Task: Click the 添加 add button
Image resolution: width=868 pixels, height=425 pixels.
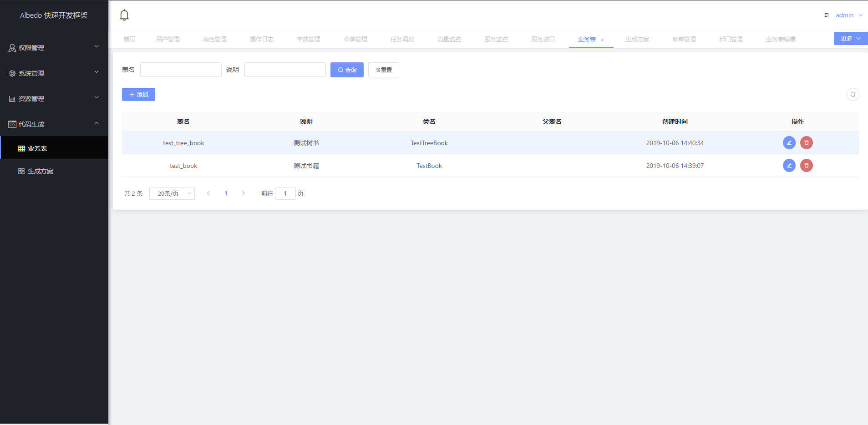Action: (138, 94)
